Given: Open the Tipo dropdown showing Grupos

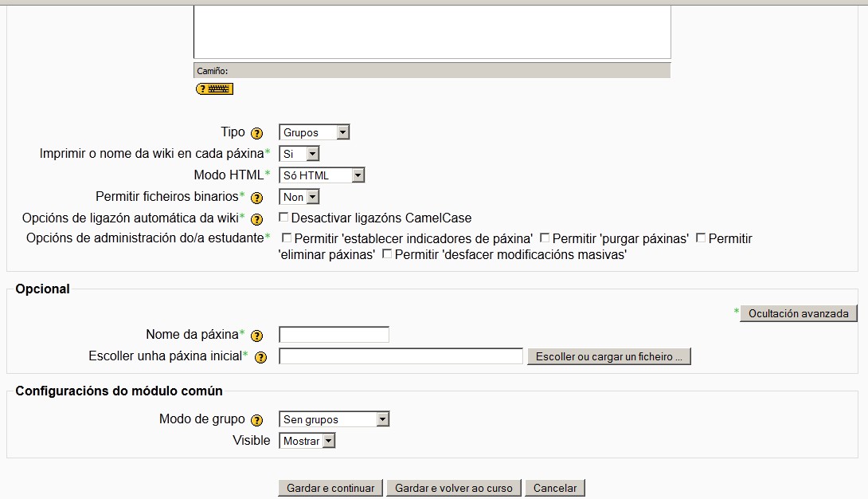Looking at the screenshot, I should 314,132.
